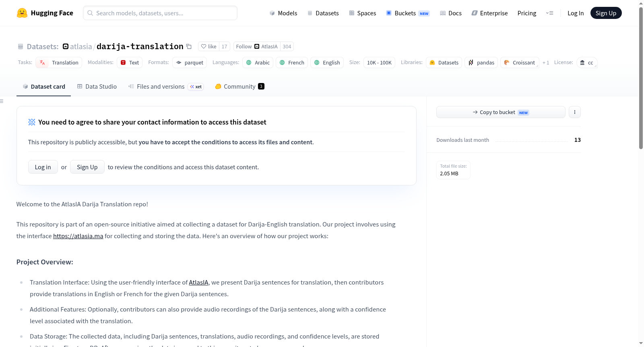Image resolution: width=644 pixels, height=347 pixels.
Task: Click the 10K - 100K size tag
Action: [379, 62]
